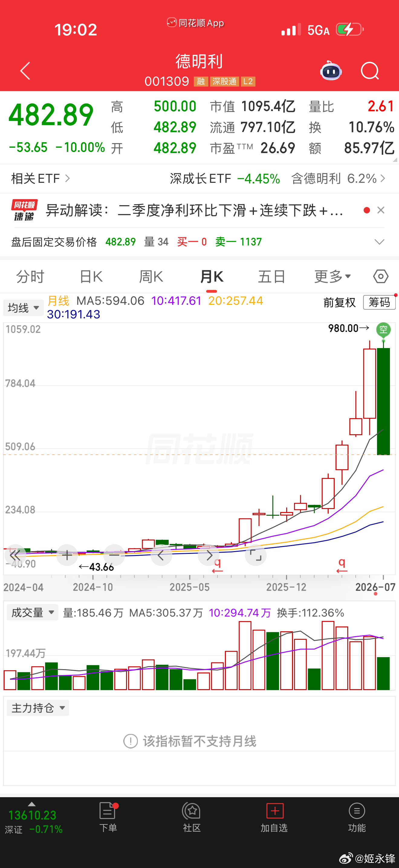Tap the current price 482.89

point(51,115)
